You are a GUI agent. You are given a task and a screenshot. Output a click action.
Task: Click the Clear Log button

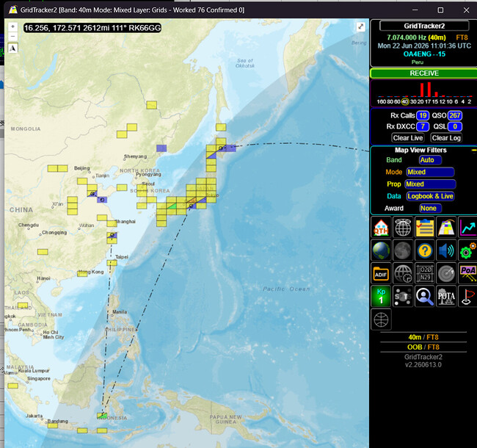(446, 138)
